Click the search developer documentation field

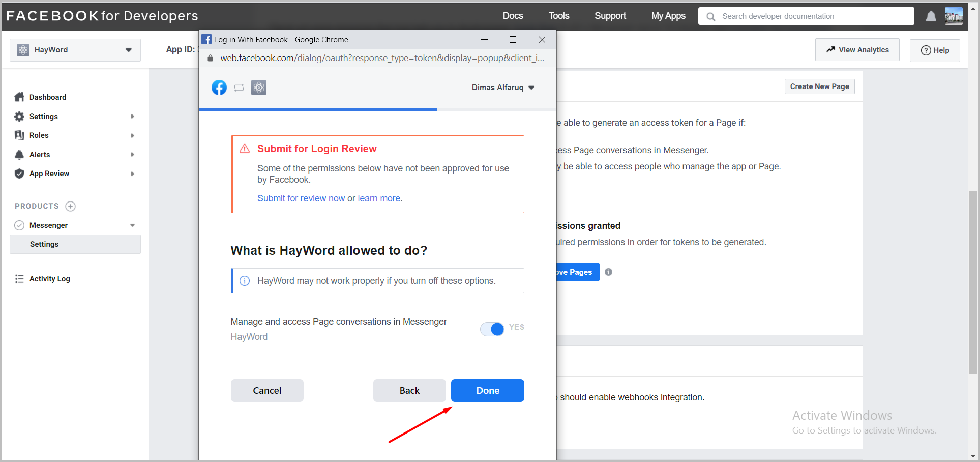tap(806, 16)
